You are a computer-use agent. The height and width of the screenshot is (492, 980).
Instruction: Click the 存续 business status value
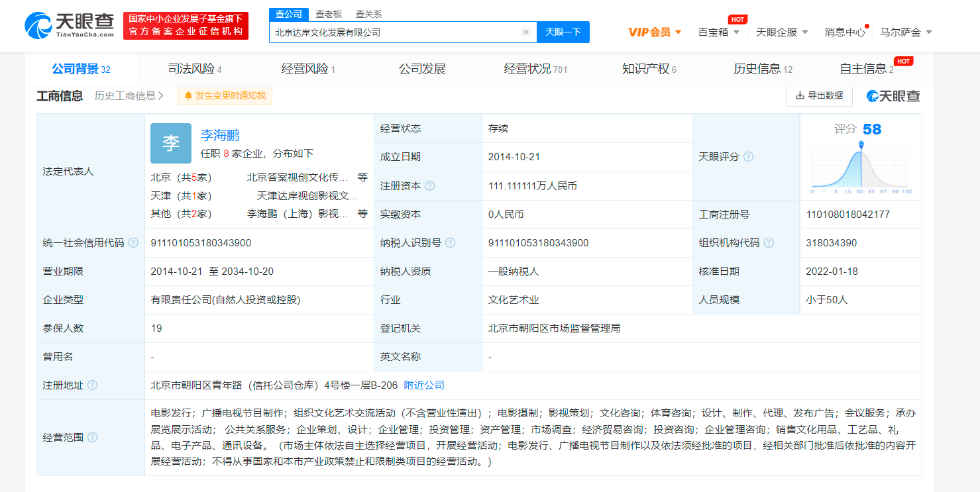point(498,128)
